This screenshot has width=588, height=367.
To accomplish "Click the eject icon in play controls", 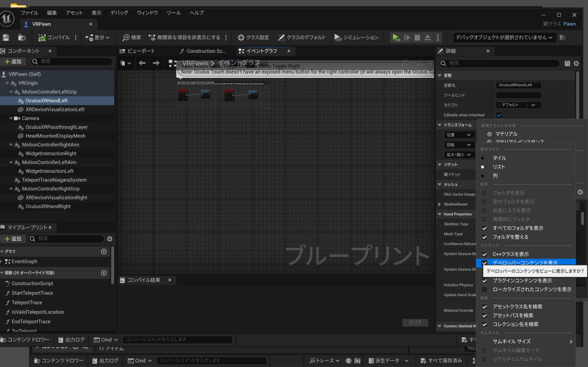I will coord(427,38).
